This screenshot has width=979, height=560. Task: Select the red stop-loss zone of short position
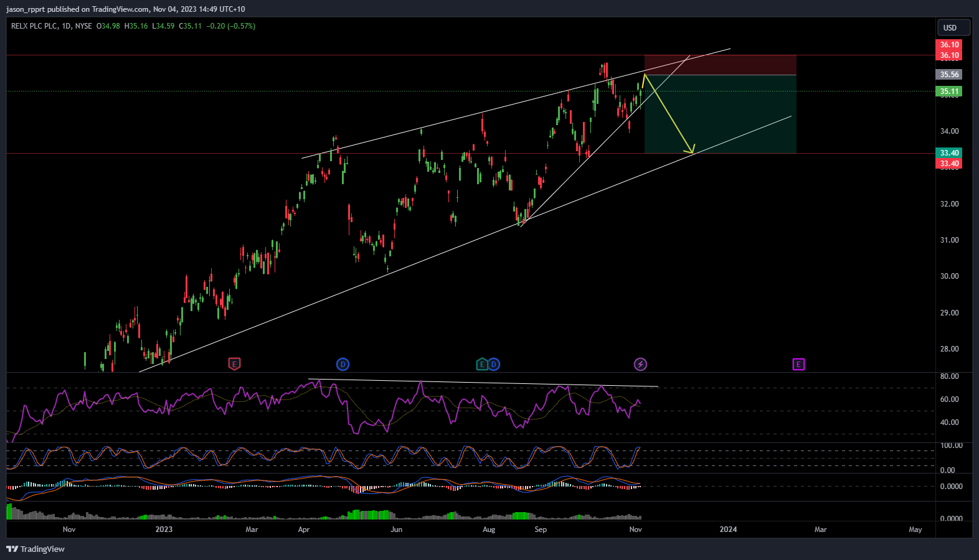pos(720,65)
